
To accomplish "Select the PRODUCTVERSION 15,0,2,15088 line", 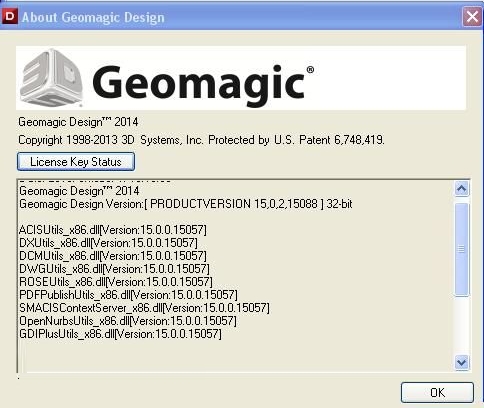I will coord(186,204).
